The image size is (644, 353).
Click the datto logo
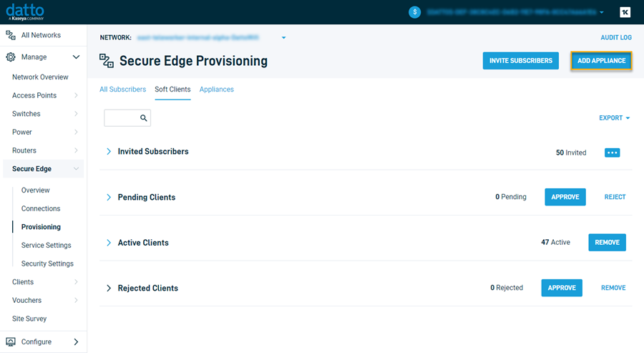tap(25, 12)
